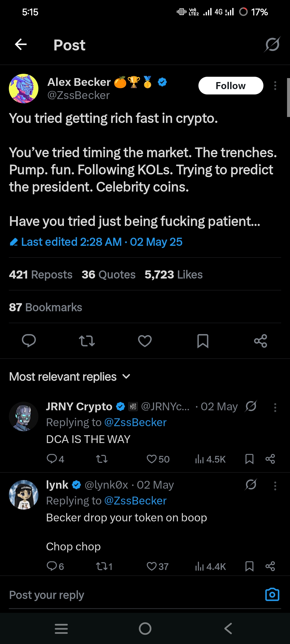
Task: Open the three-dot menu on Alex Becker's post
Action: tap(275, 86)
